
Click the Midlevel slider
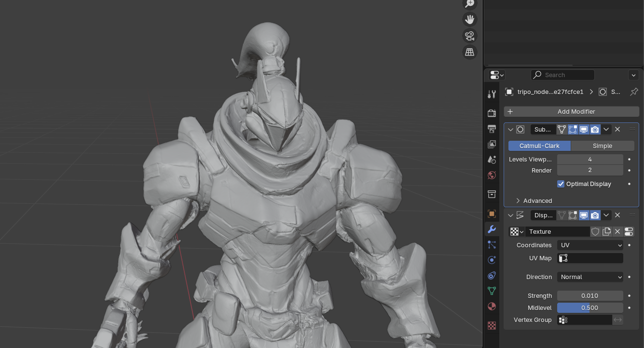tap(589, 308)
